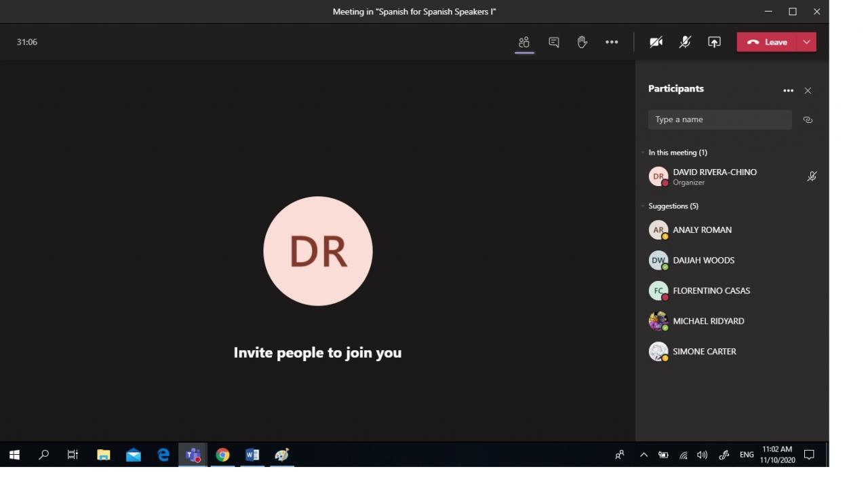Click the red Leave button

(768, 42)
